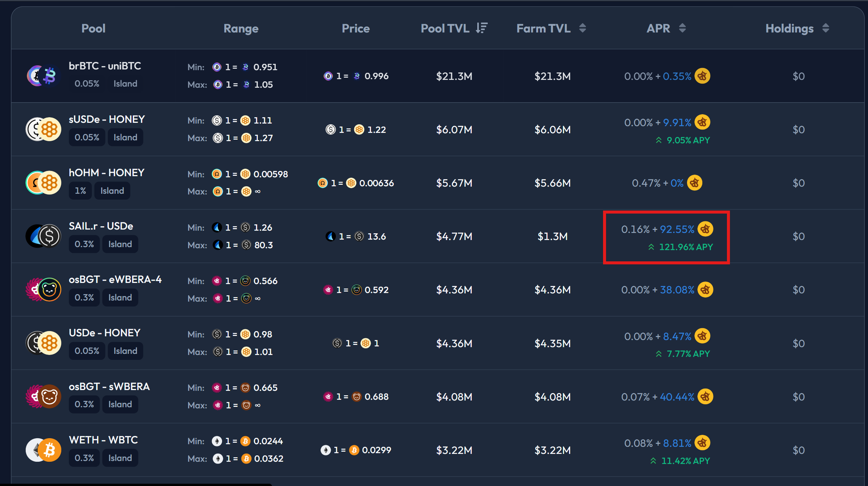
Task: Click bee reward icon in SAIL.r APR
Action: tap(705, 229)
